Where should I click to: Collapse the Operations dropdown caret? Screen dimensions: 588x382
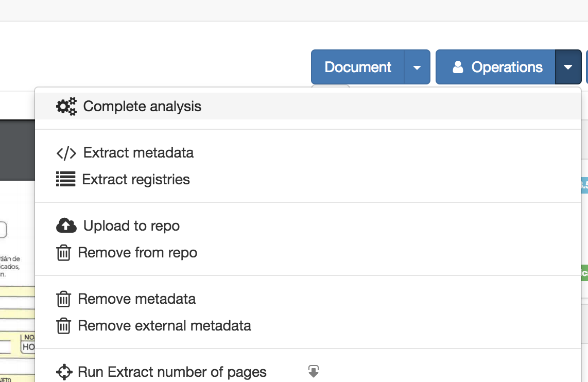(568, 67)
